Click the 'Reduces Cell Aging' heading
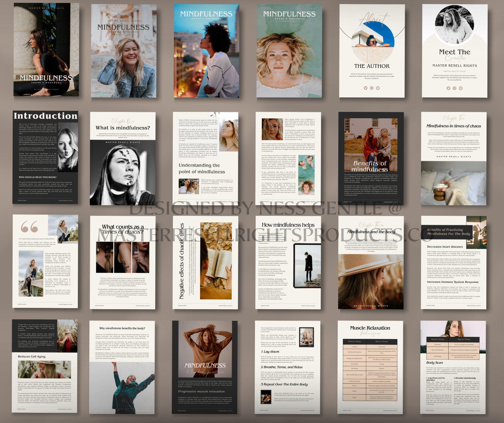Screen dimensions: 504x423 point(32,356)
